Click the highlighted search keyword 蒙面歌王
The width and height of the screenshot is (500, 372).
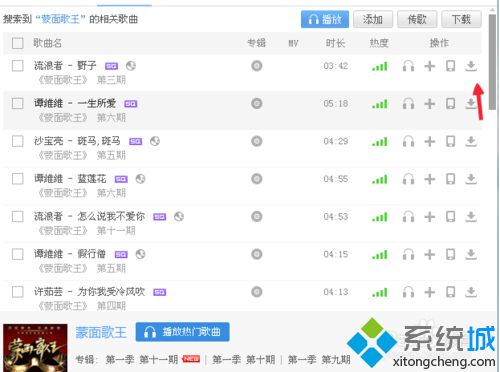(60, 19)
